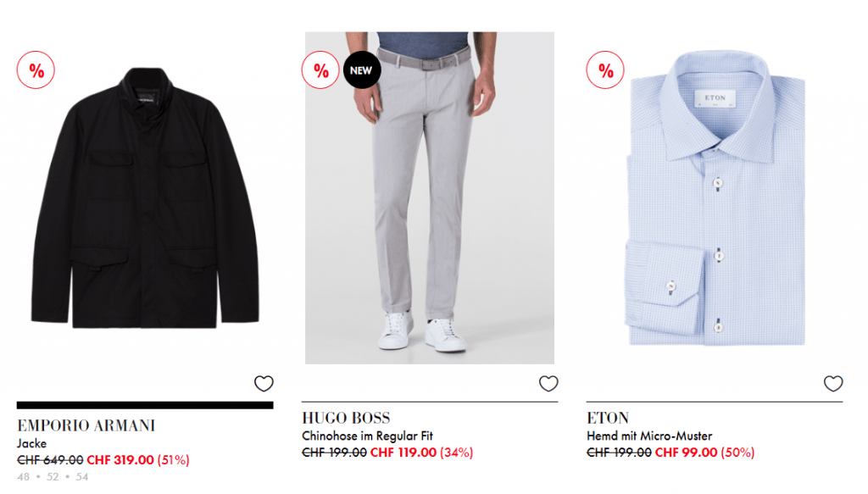The width and height of the screenshot is (868, 494).
Task: Open the ETON brand link
Action: [608, 418]
